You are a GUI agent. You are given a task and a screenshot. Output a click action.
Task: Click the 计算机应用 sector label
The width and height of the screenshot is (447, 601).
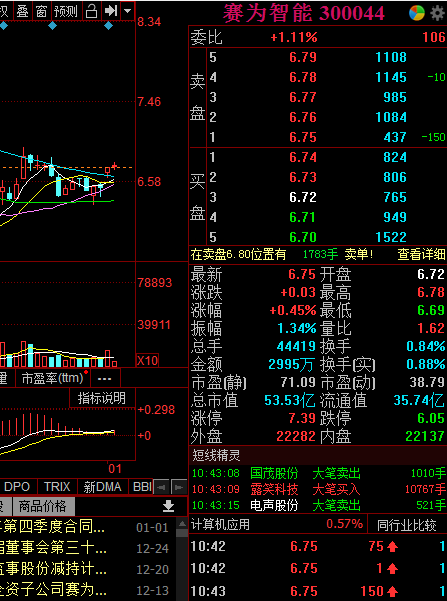pos(220,524)
